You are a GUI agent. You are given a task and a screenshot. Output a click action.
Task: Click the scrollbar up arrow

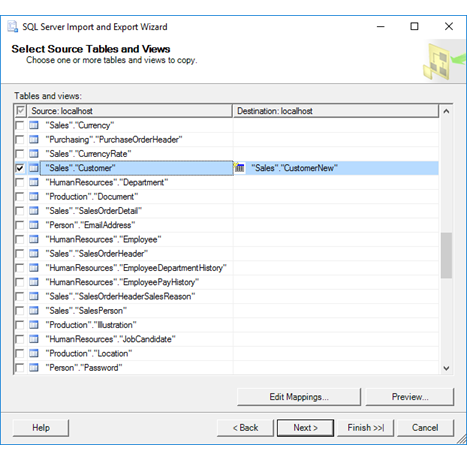[x=446, y=111]
